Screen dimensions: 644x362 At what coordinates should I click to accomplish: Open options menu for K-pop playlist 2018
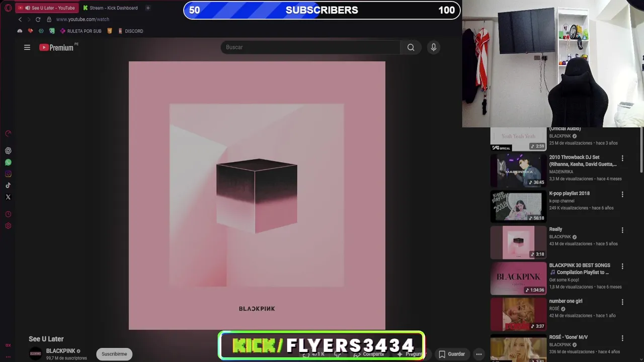pyautogui.click(x=622, y=194)
